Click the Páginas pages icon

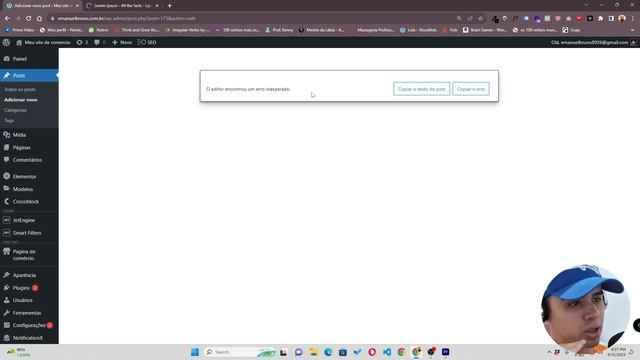[x=7, y=147]
